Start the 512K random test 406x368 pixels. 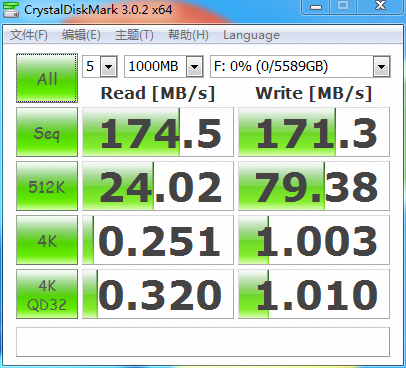pos(47,186)
